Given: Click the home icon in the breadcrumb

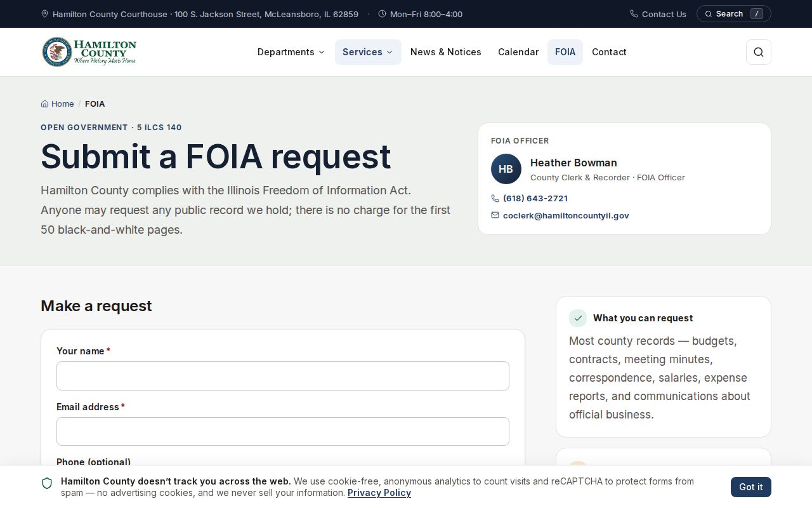Looking at the screenshot, I should pyautogui.click(x=44, y=104).
